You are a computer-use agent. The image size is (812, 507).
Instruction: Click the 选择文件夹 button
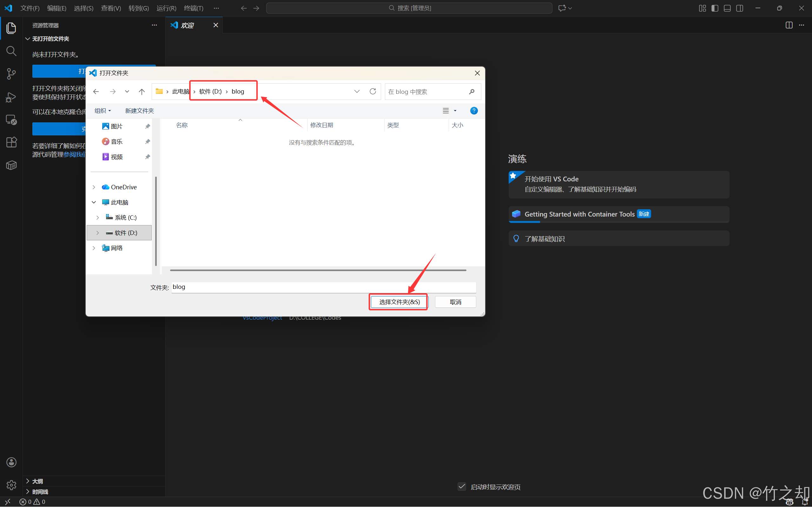pyautogui.click(x=399, y=302)
